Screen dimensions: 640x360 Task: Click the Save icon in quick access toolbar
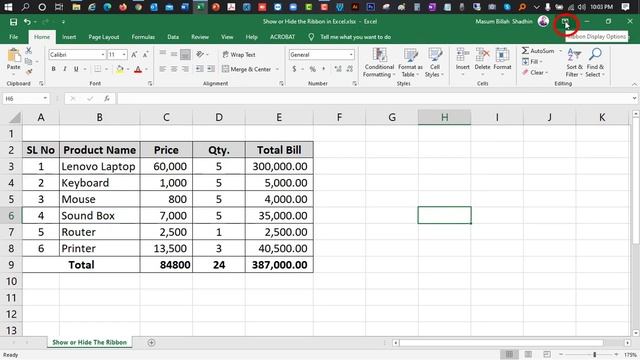pyautogui.click(x=13, y=22)
